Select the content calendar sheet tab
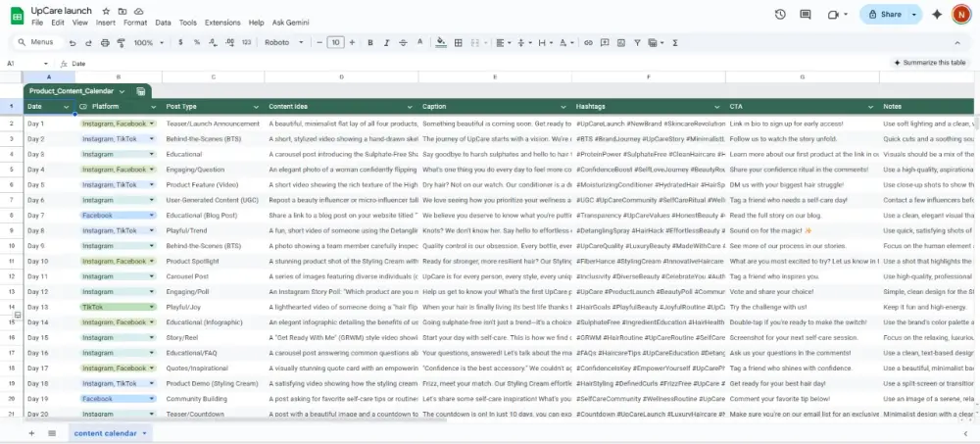Image resolution: width=980 pixels, height=444 pixels. (x=110, y=433)
